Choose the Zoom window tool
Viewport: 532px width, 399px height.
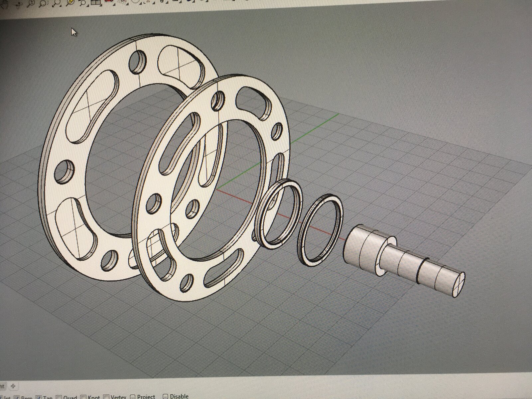point(43,4)
